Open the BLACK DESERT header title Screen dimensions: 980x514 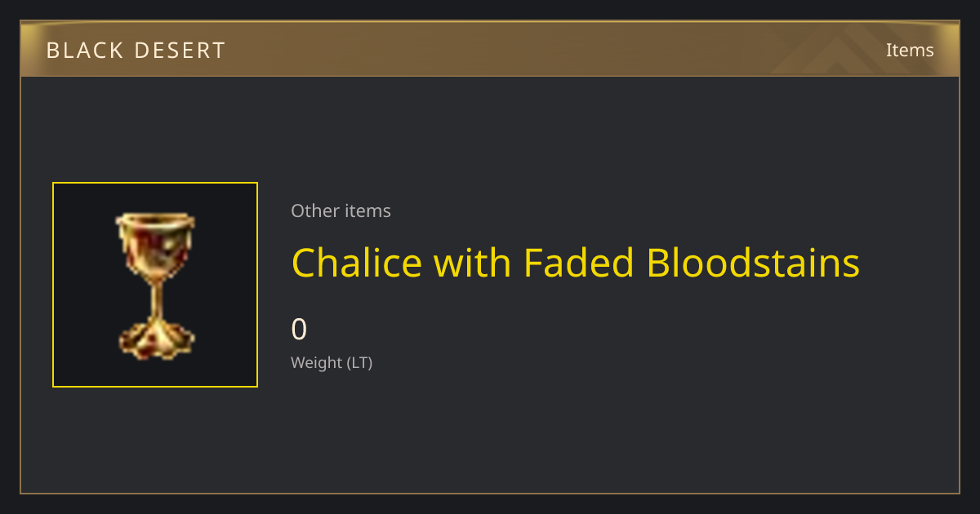click(x=136, y=50)
